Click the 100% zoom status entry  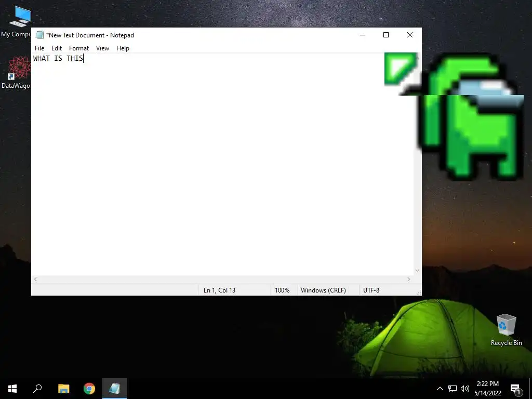pos(282,290)
